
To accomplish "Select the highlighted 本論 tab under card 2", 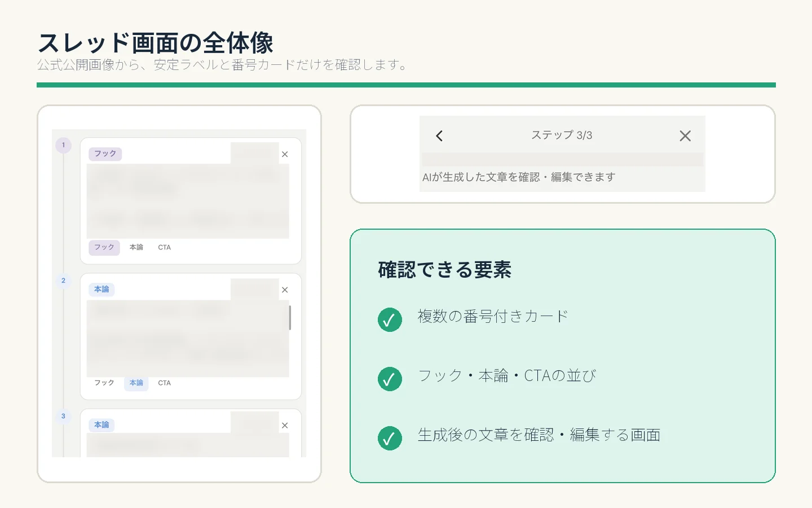I will coord(136,383).
